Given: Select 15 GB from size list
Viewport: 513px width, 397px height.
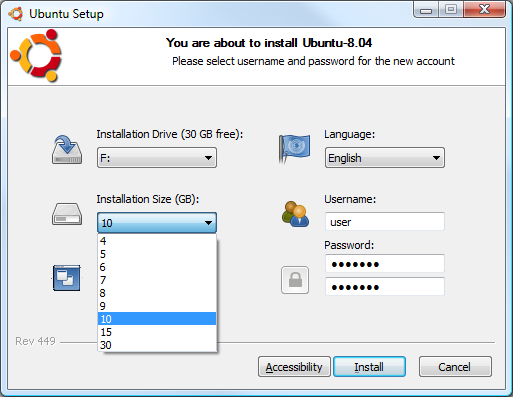Looking at the screenshot, I should (x=157, y=332).
